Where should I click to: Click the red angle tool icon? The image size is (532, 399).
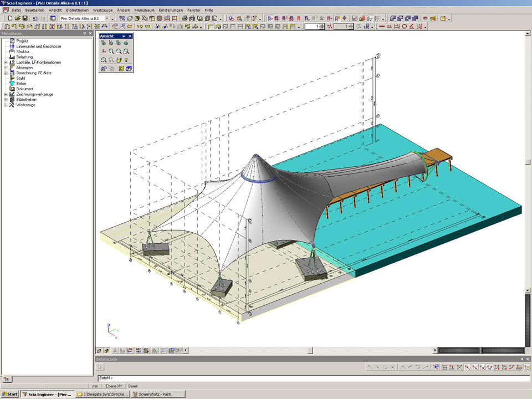tap(411, 26)
